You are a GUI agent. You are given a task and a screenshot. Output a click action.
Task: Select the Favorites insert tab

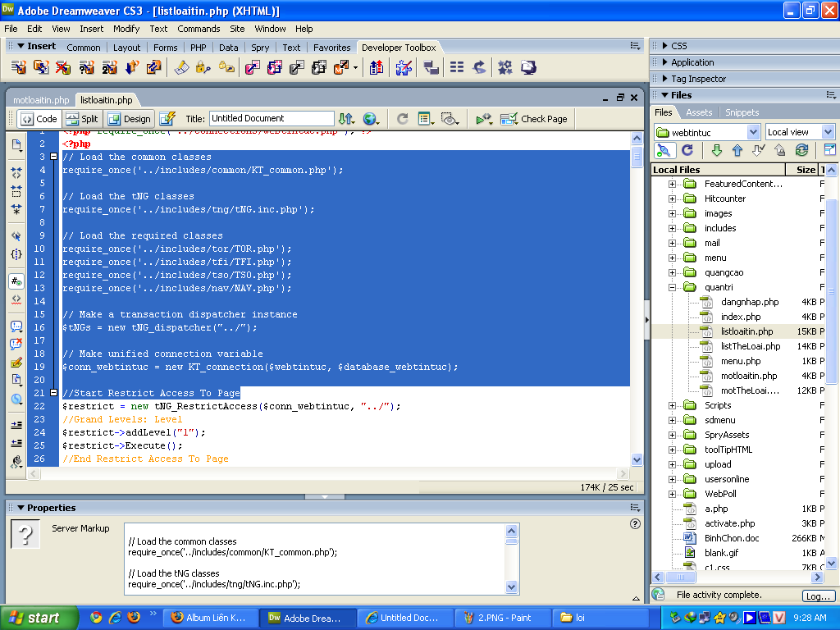[x=331, y=48]
